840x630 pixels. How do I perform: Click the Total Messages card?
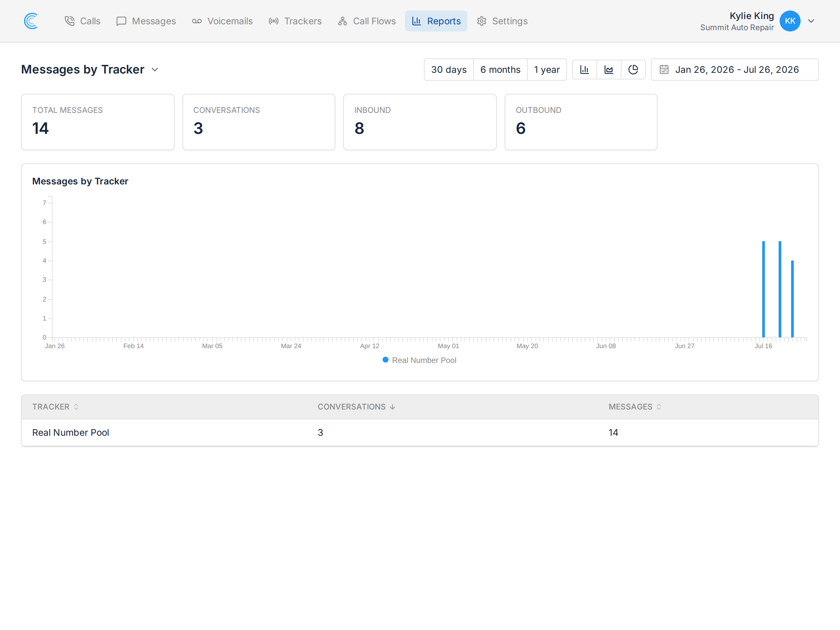coord(97,122)
